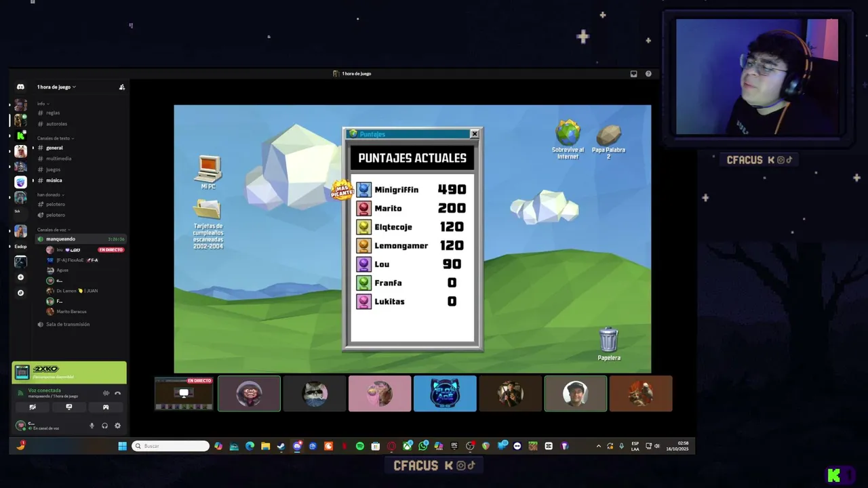Collapse the info category
Screen dimensions: 868x488
pos(43,104)
